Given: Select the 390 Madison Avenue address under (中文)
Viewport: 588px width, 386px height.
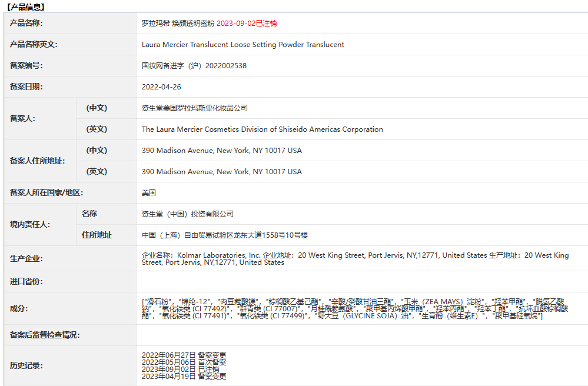Looking at the screenshot, I should (222, 150).
